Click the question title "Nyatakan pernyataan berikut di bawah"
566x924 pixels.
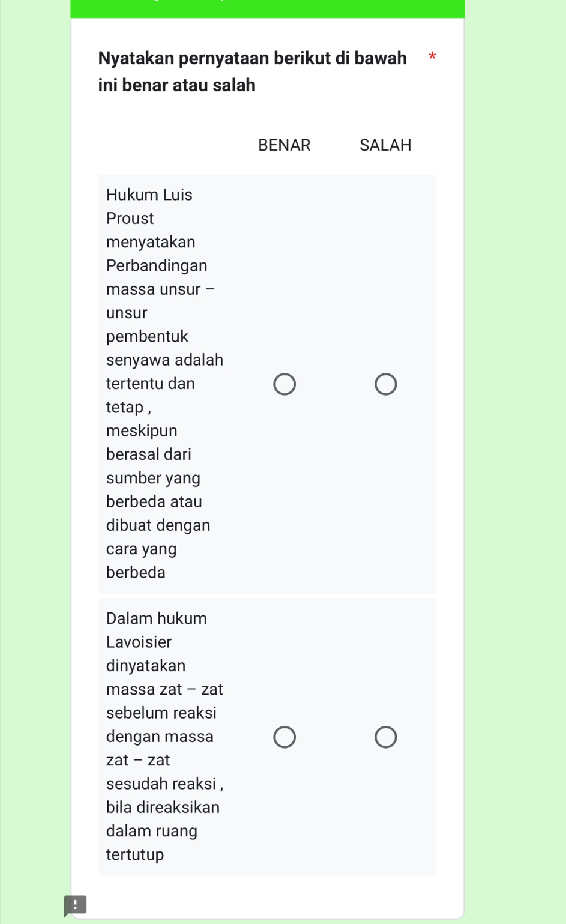pyautogui.click(x=252, y=58)
